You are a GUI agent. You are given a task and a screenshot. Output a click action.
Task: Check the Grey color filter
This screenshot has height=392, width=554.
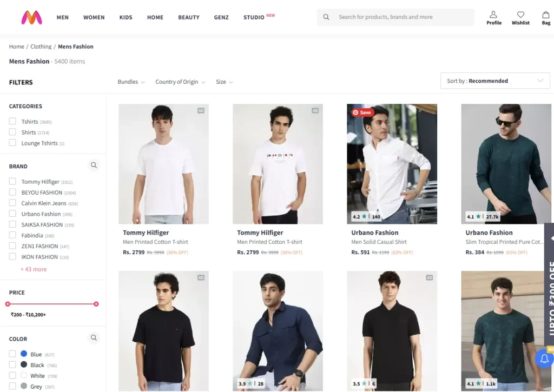tap(12, 386)
